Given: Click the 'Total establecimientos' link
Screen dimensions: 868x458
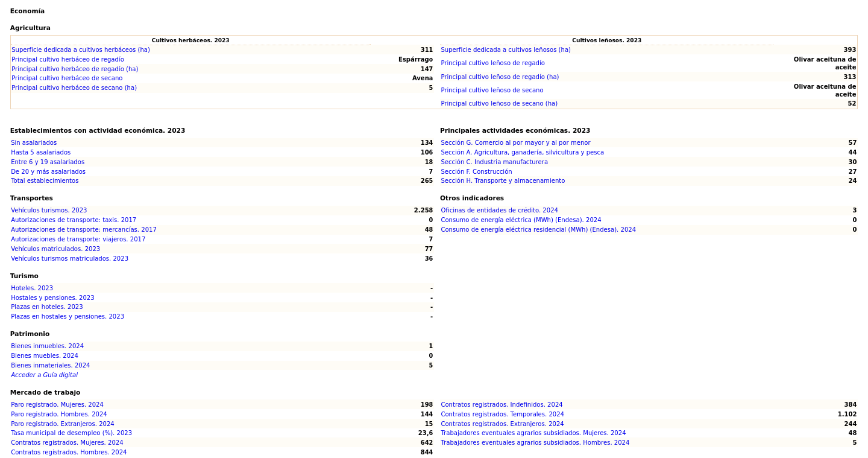Looking at the screenshot, I should tap(45, 181).
